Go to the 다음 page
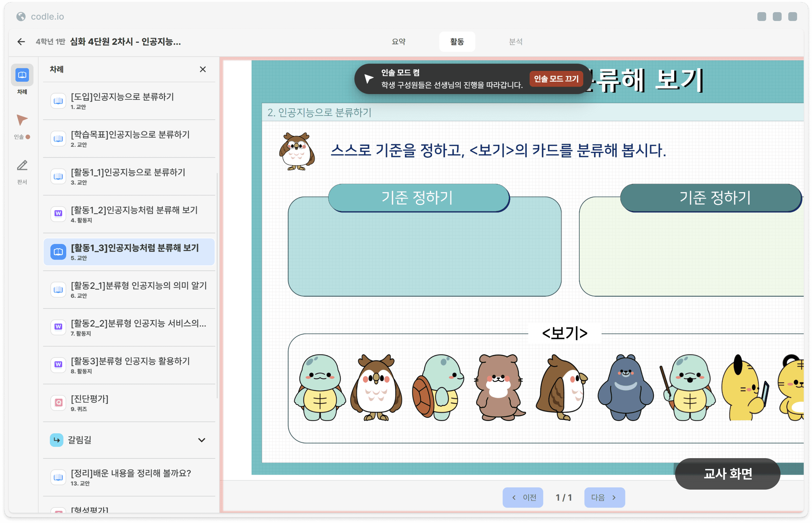This screenshot has width=812, height=523. (x=604, y=497)
